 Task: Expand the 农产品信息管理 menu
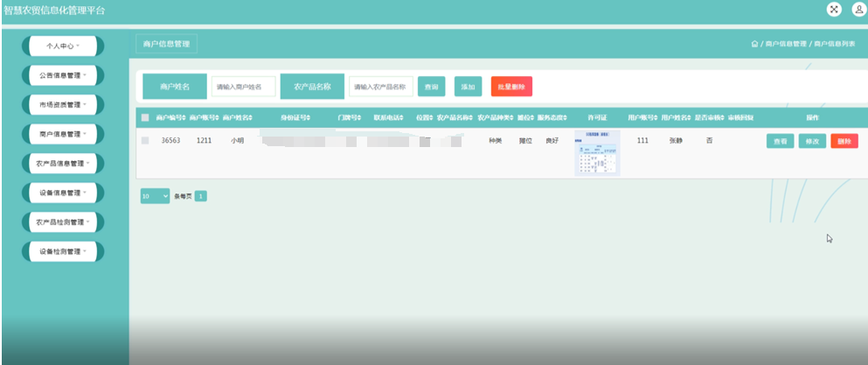(63, 164)
